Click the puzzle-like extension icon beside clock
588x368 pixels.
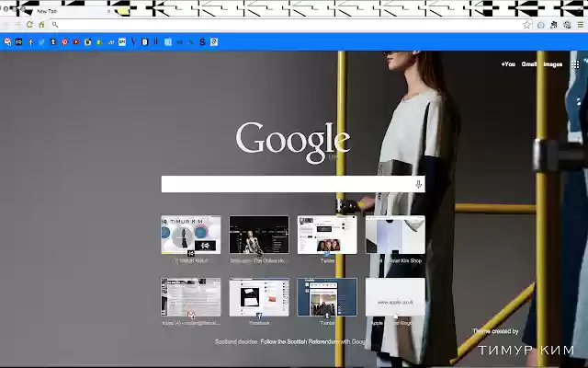click(554, 25)
